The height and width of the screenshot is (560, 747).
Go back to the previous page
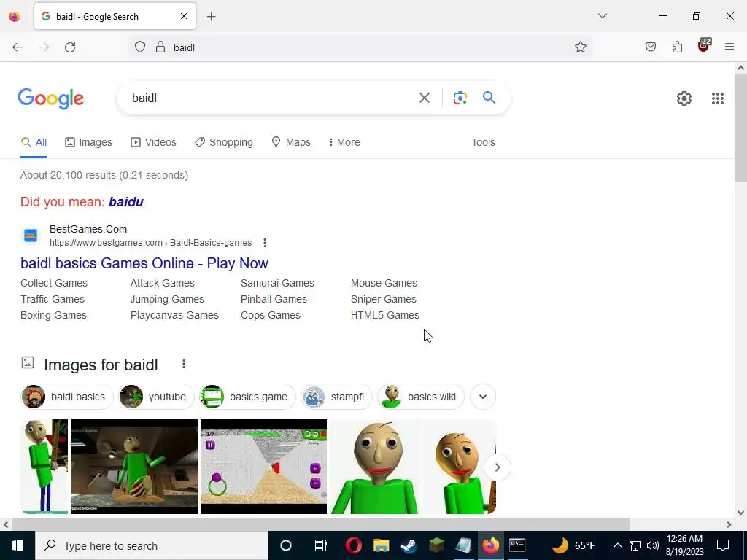[x=18, y=47]
